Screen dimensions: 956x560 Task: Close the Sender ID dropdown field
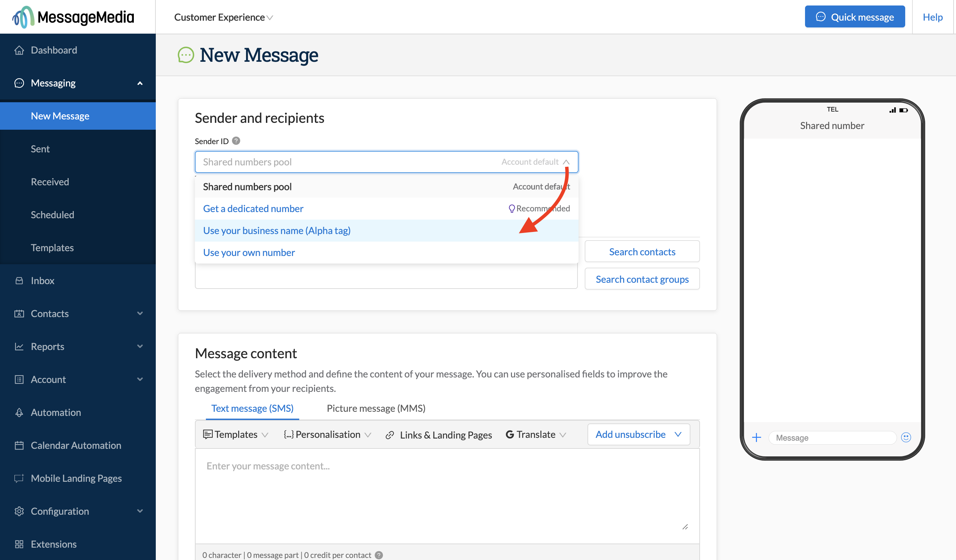(x=387, y=162)
